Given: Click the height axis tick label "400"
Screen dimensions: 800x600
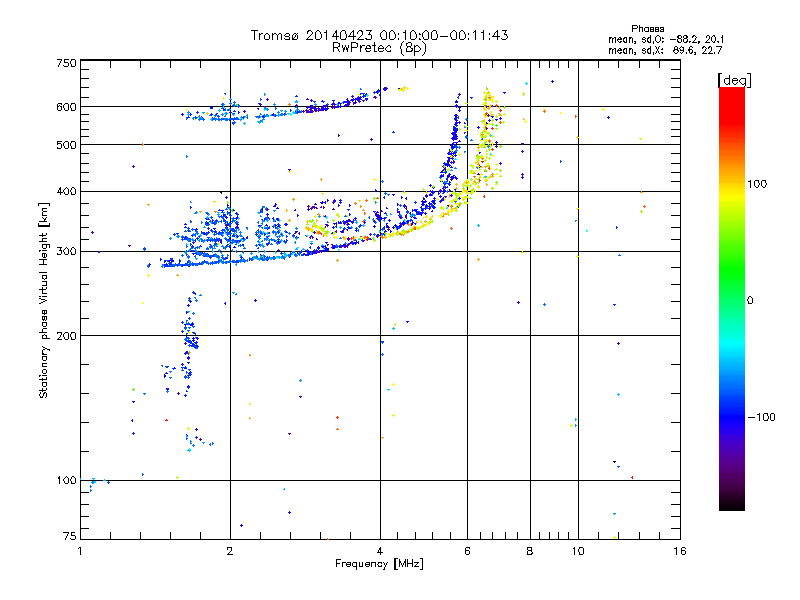Looking at the screenshot, I should [x=66, y=192].
